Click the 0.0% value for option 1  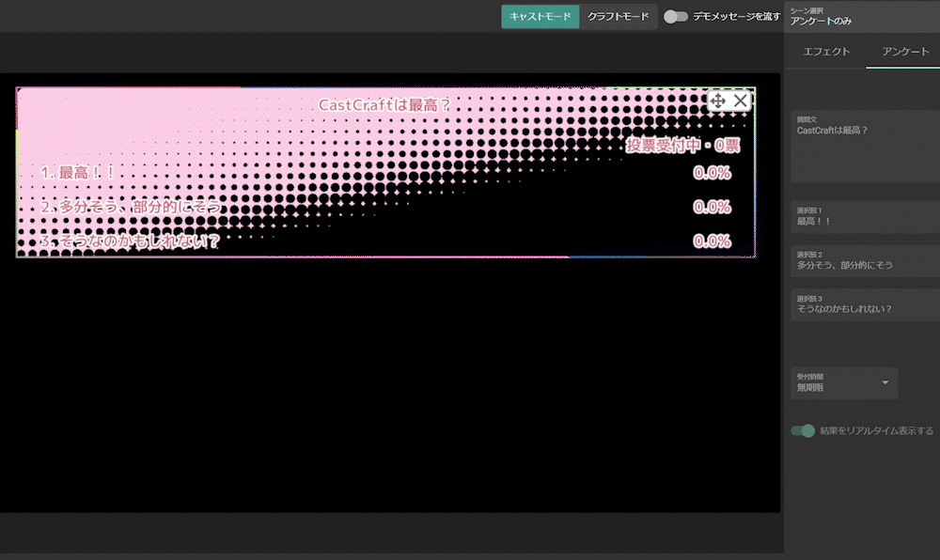pos(713,173)
